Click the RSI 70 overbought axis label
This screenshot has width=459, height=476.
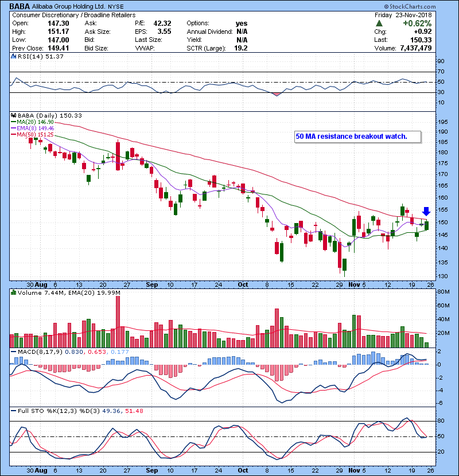[x=441, y=72]
